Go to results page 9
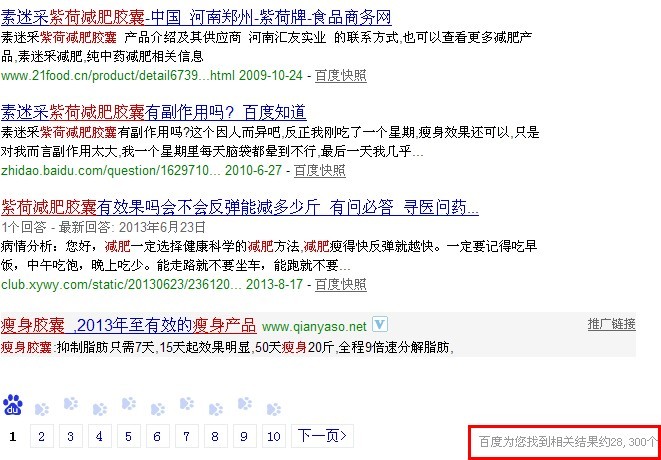The width and height of the screenshot is (661, 460). pyautogui.click(x=245, y=436)
